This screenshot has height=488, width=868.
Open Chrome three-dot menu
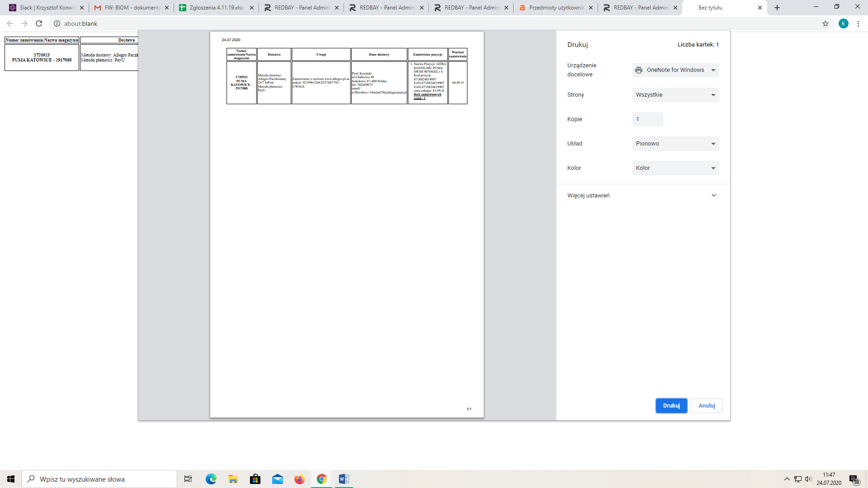pos(858,23)
